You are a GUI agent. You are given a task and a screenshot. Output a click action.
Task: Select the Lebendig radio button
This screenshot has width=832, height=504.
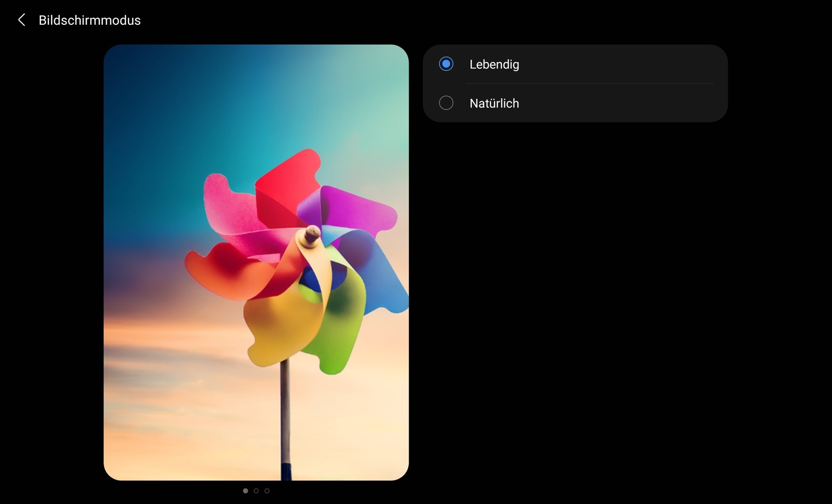(446, 64)
